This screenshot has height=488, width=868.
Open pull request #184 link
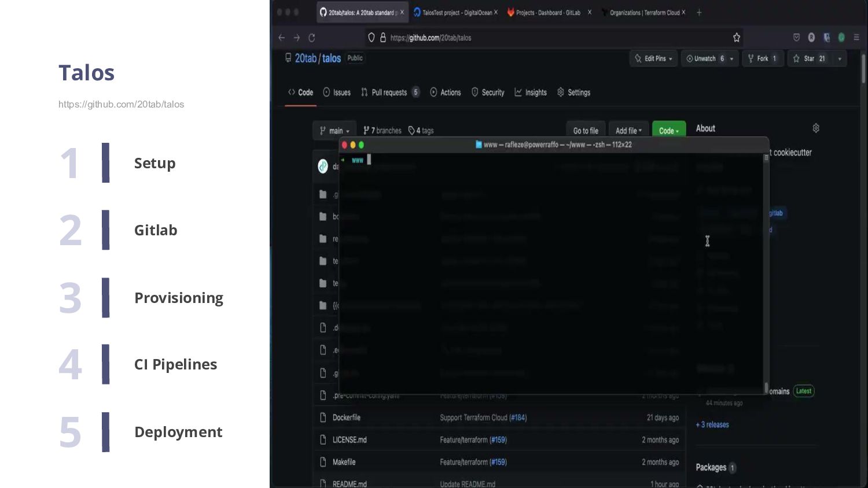point(518,417)
